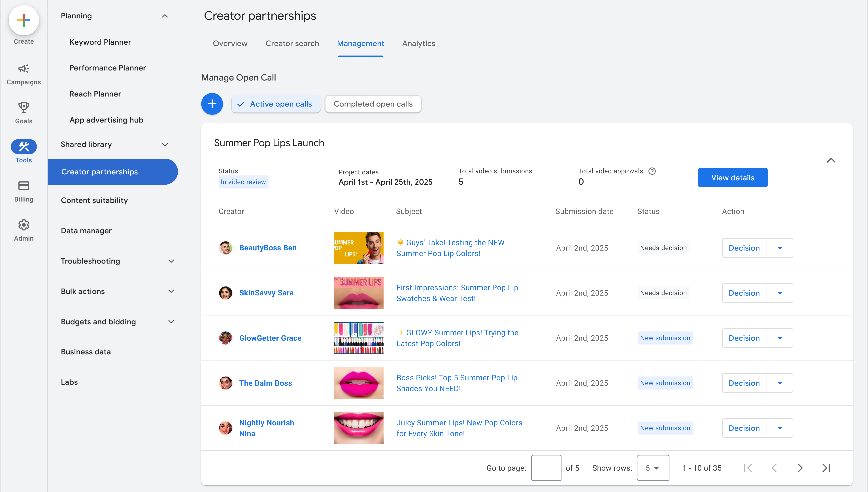Screen dimensions: 868x492
Task: Open Decision dropdown arrow for Nightly Nourish Nina
Action: pyautogui.click(x=780, y=428)
